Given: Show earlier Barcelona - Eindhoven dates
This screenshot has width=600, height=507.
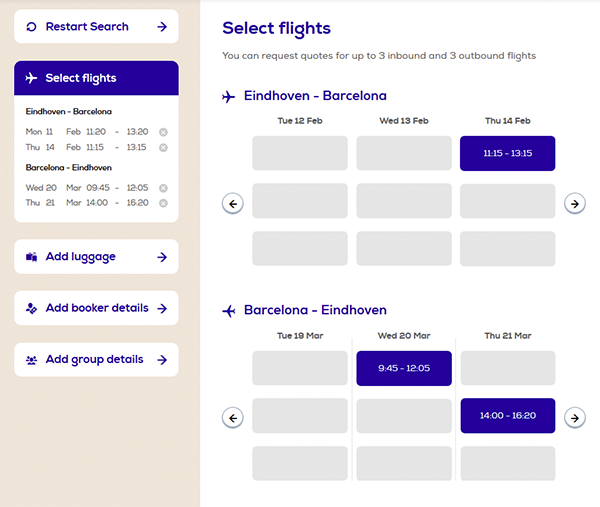Looking at the screenshot, I should coord(233,418).
